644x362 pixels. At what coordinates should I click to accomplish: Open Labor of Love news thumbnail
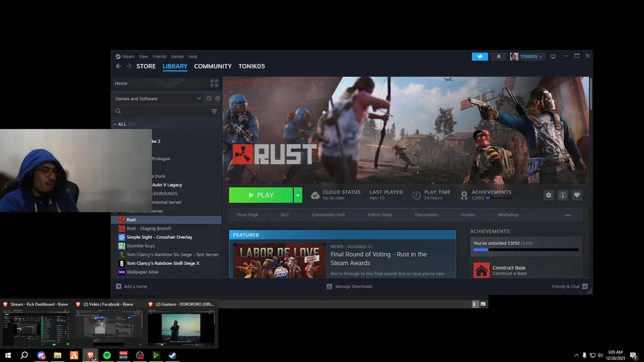[279, 260]
